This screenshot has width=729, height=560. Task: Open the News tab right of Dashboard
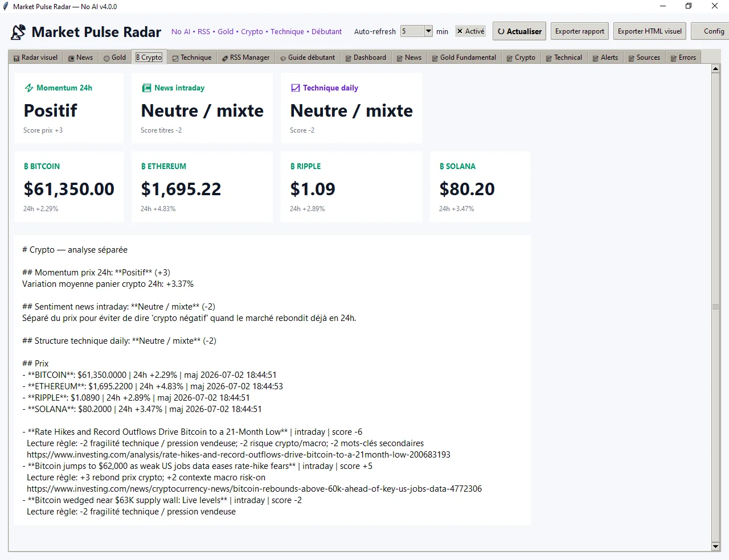409,57
